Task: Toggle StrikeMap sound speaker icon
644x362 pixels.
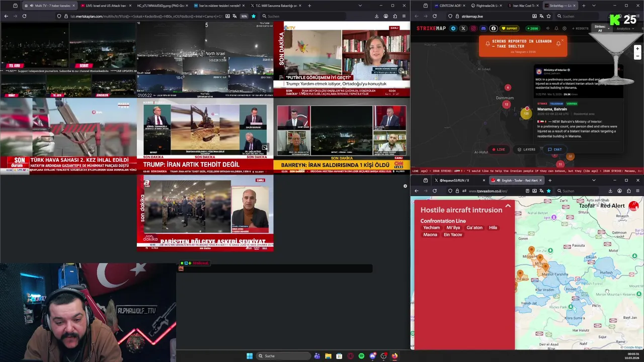Action: (x=547, y=28)
